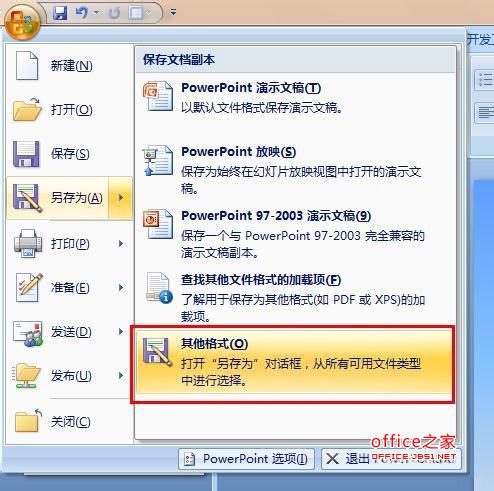Click the 退出 PowerPoint button
494x491 pixels.
pyautogui.click(x=391, y=459)
